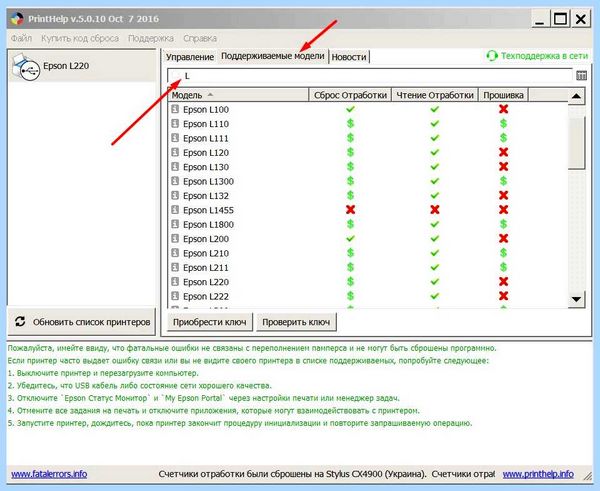Click the printer icon beside Epson L111
600x491 pixels.
point(175,138)
